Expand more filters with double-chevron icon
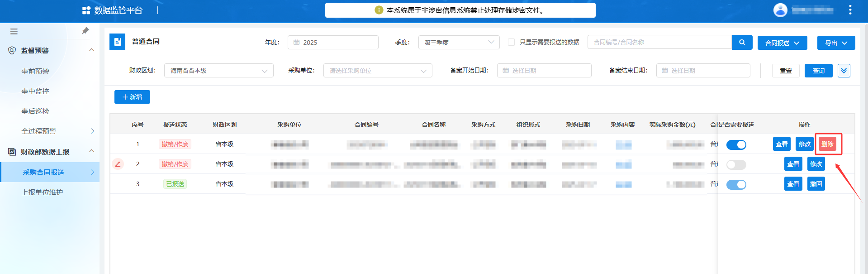 click(x=844, y=71)
